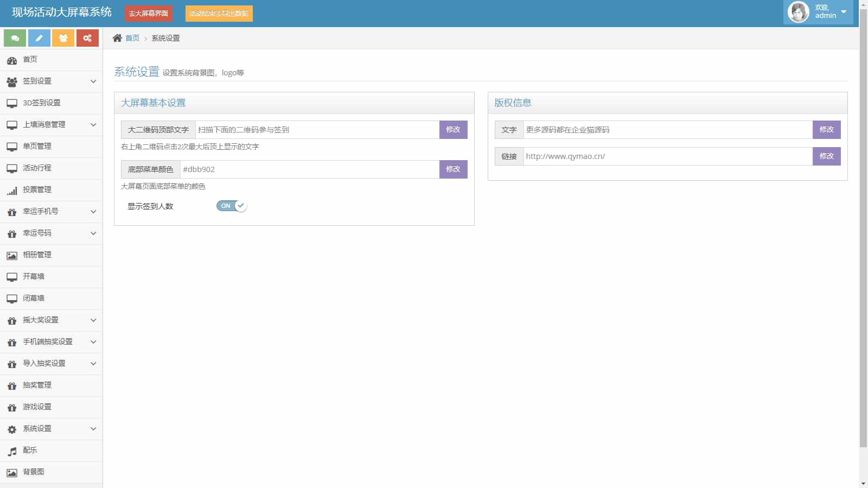Open the admin account dropdown arrow

click(x=844, y=12)
